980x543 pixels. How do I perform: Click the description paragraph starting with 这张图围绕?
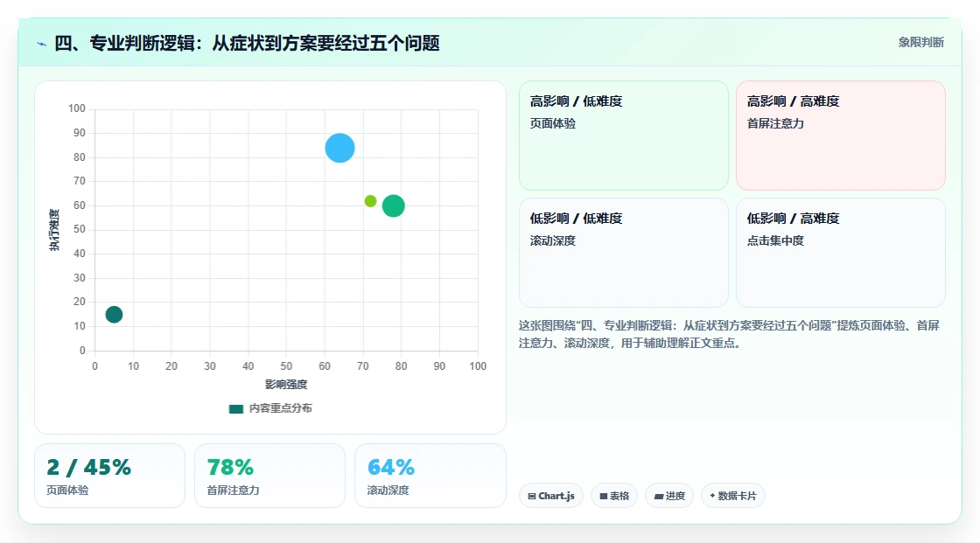(x=729, y=334)
